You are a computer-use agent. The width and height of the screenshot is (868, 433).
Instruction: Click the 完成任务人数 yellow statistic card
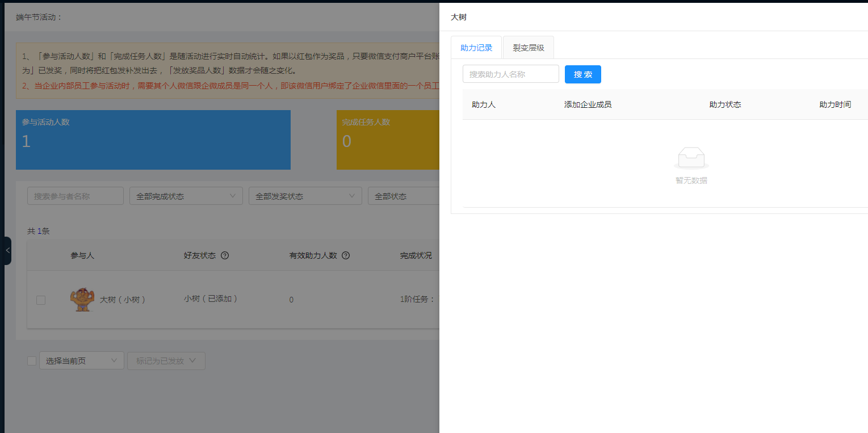point(388,140)
